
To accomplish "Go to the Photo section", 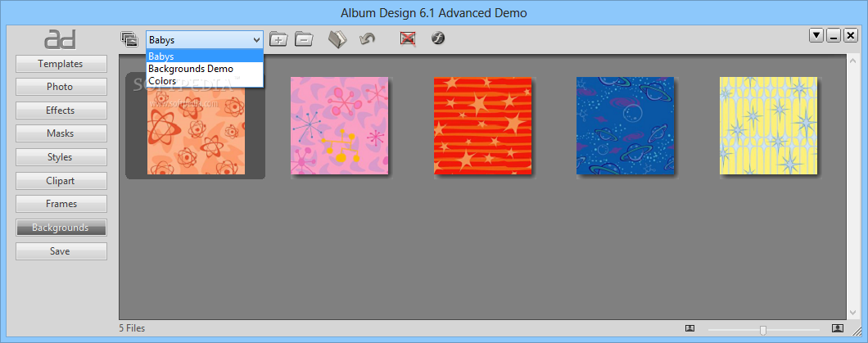I will 61,87.
